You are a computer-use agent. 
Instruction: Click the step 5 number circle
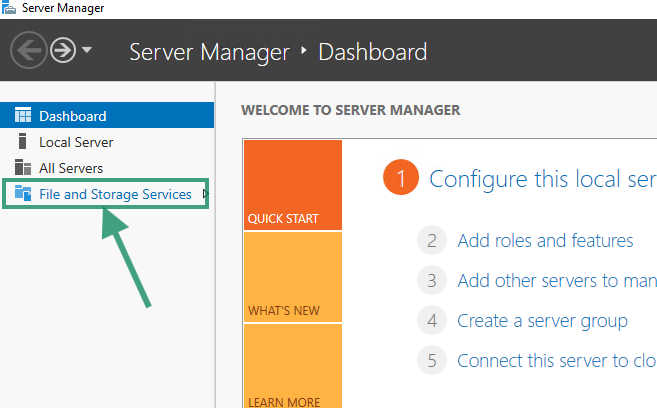point(432,360)
